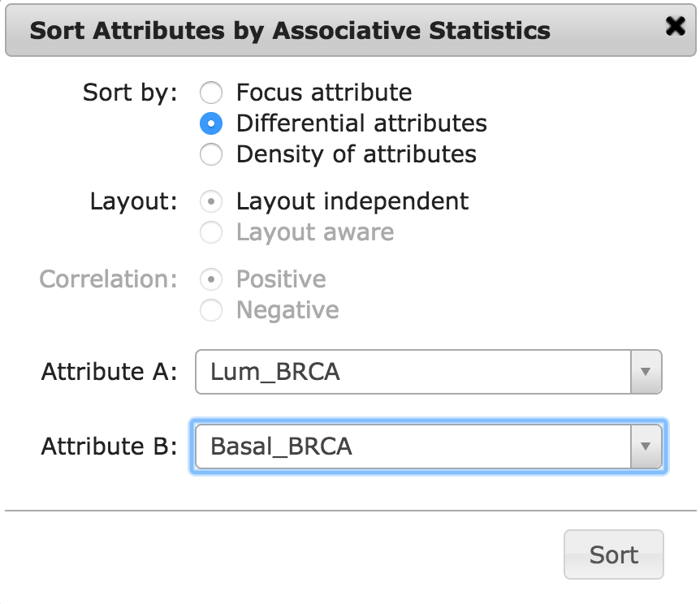Click the 'Density of attributes' label text
The width and height of the screenshot is (700, 604).
point(356,154)
